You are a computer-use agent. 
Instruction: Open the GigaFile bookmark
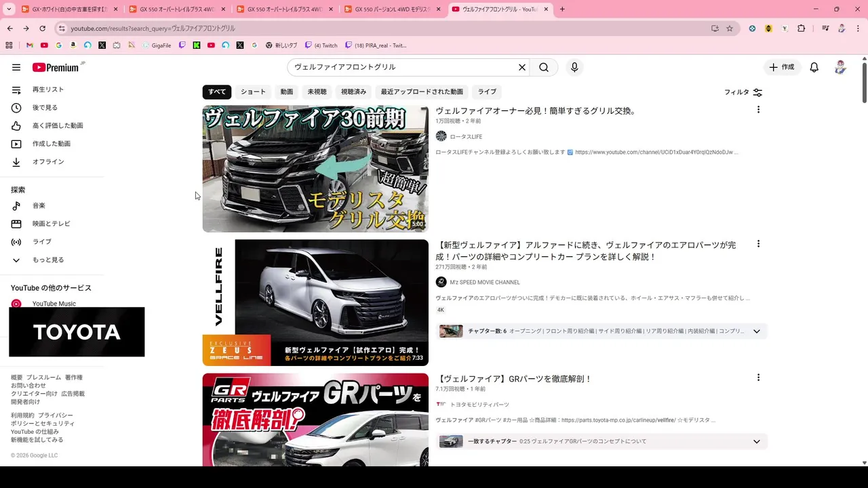(157, 45)
